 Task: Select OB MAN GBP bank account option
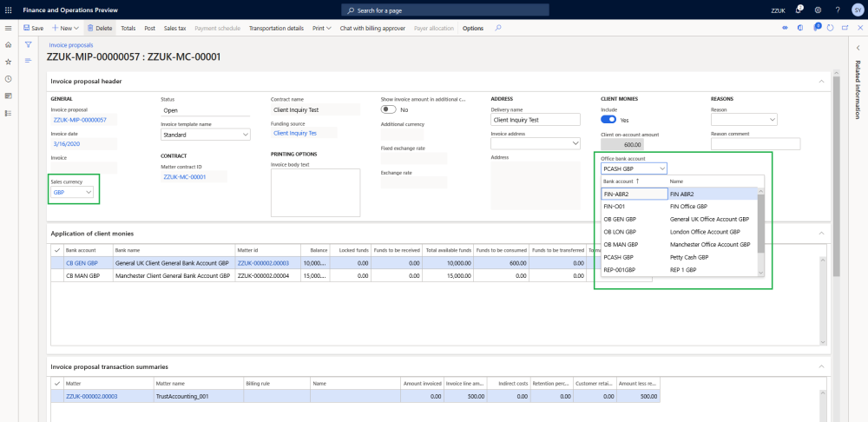621,244
